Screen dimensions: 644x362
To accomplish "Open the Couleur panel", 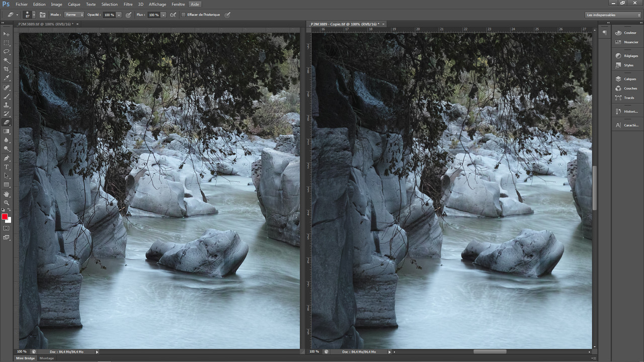I will pos(626,33).
